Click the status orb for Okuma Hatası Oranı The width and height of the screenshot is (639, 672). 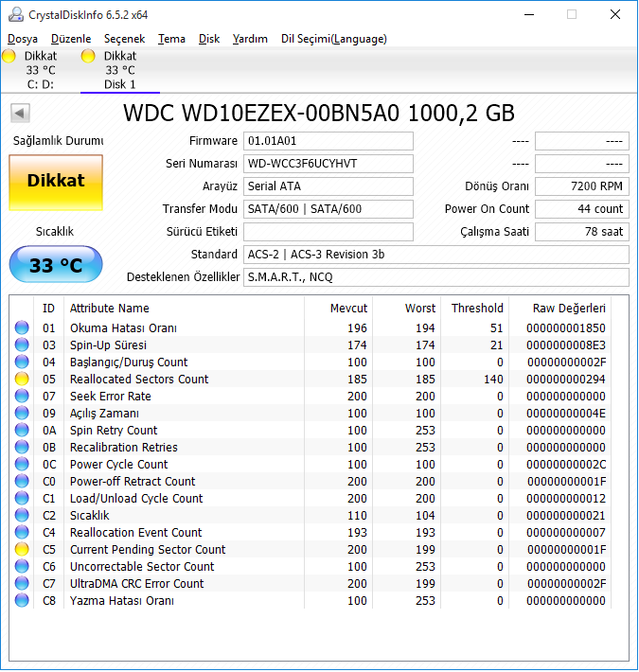(x=22, y=327)
